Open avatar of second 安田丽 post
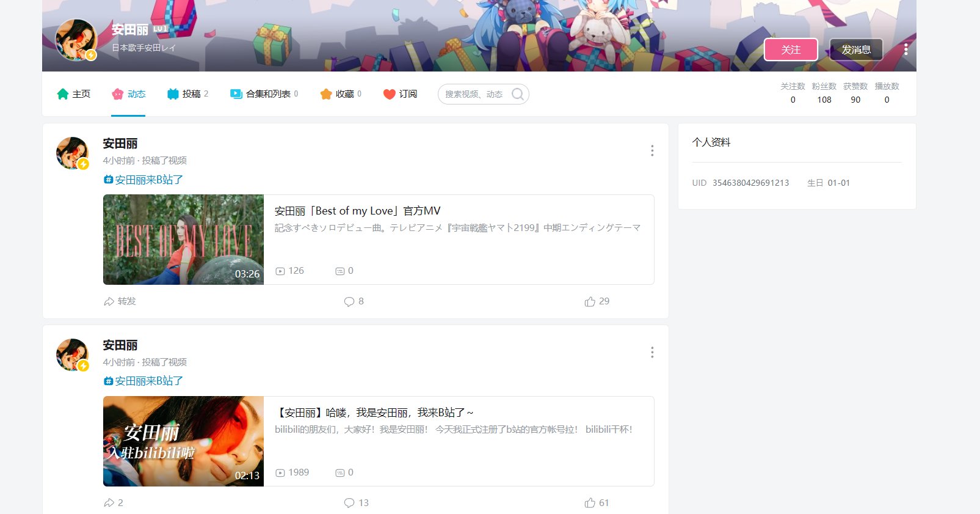980x514 pixels. 72,354
